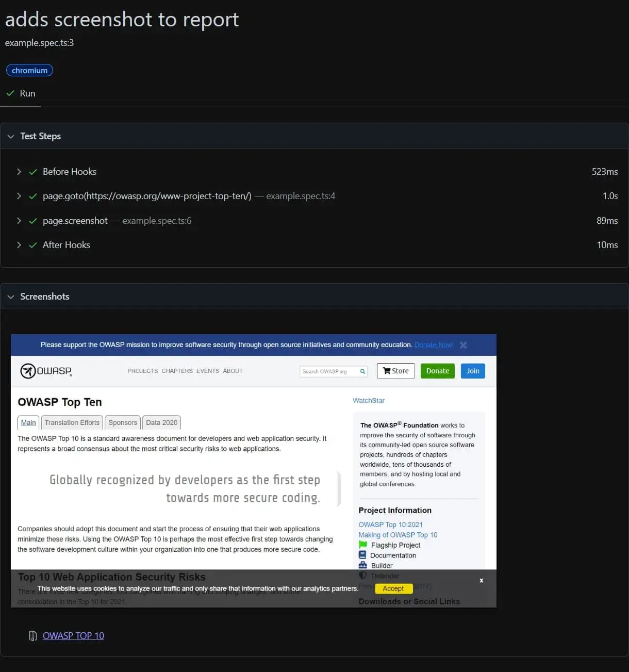Click the Defender shield icon
The height and width of the screenshot is (672, 629).
pos(363,576)
